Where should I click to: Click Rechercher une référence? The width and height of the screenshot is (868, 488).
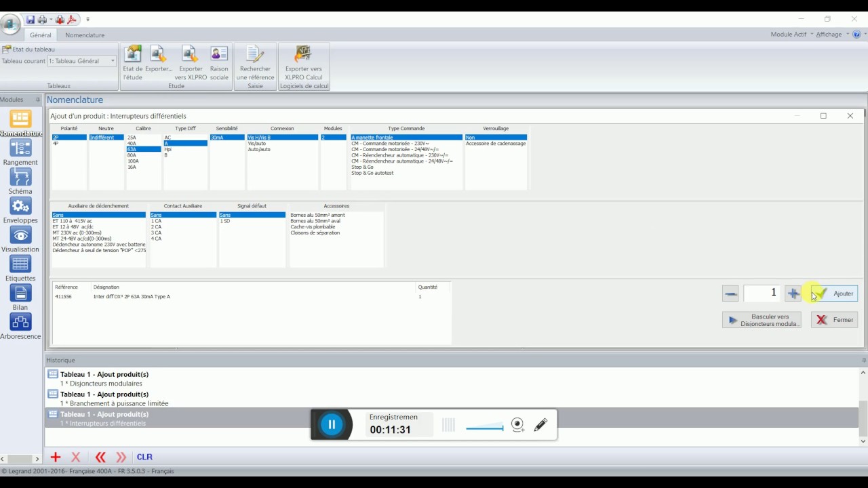(x=255, y=63)
